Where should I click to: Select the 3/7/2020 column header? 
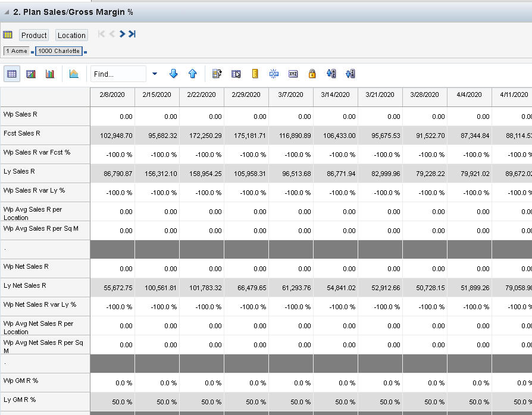click(291, 97)
